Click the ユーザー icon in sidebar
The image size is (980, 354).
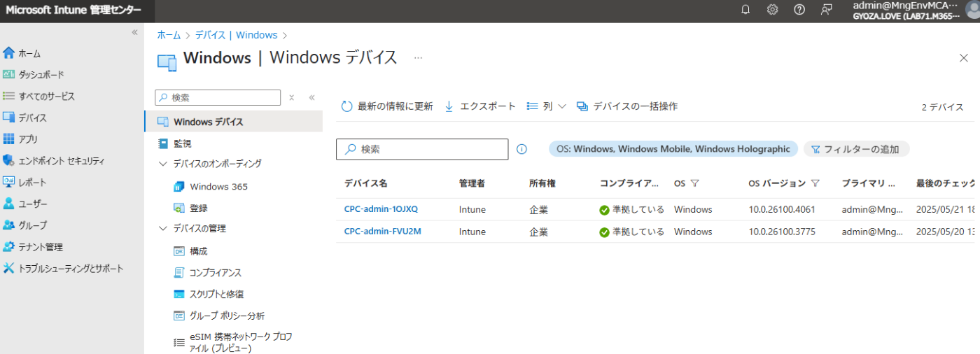coord(8,204)
